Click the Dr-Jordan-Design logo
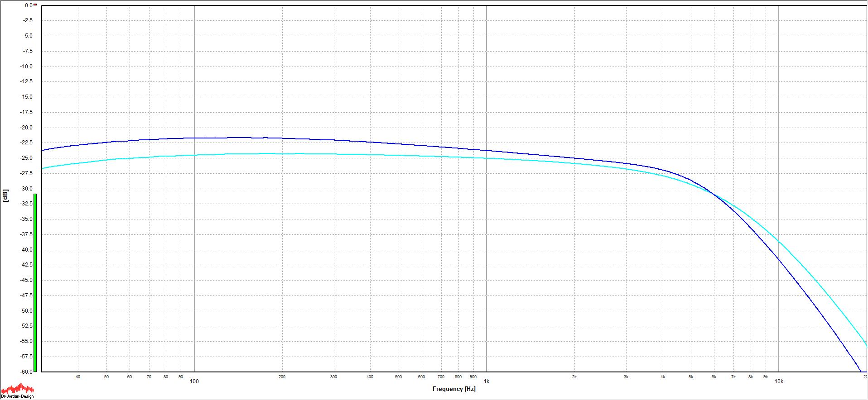 tap(17, 391)
